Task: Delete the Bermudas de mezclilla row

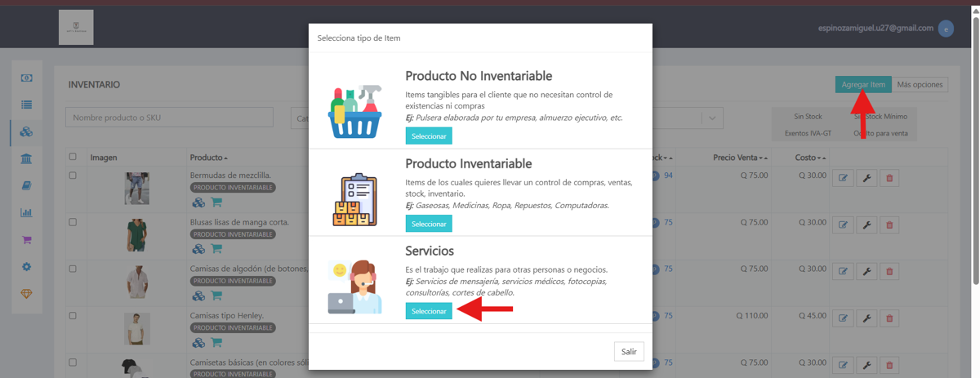Action: point(889,178)
